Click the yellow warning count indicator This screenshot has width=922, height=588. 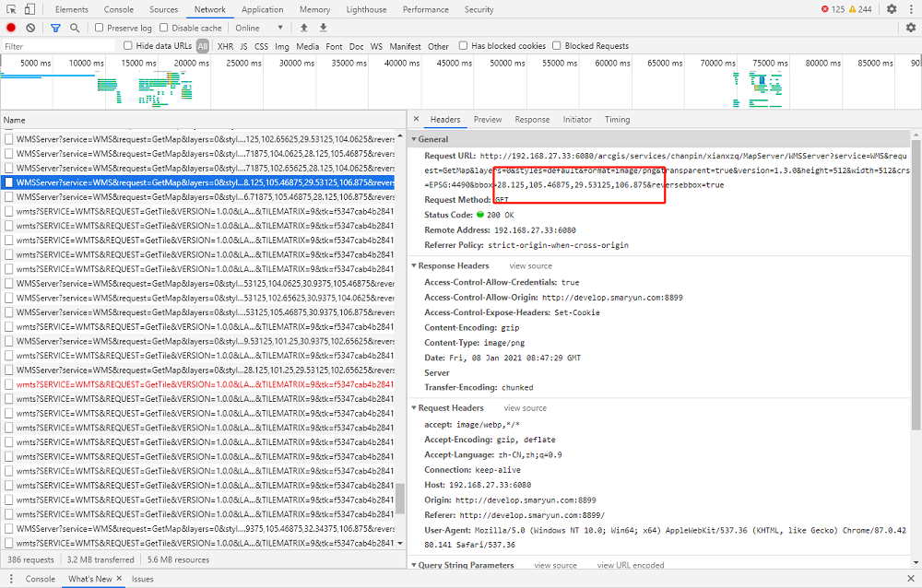(860, 9)
